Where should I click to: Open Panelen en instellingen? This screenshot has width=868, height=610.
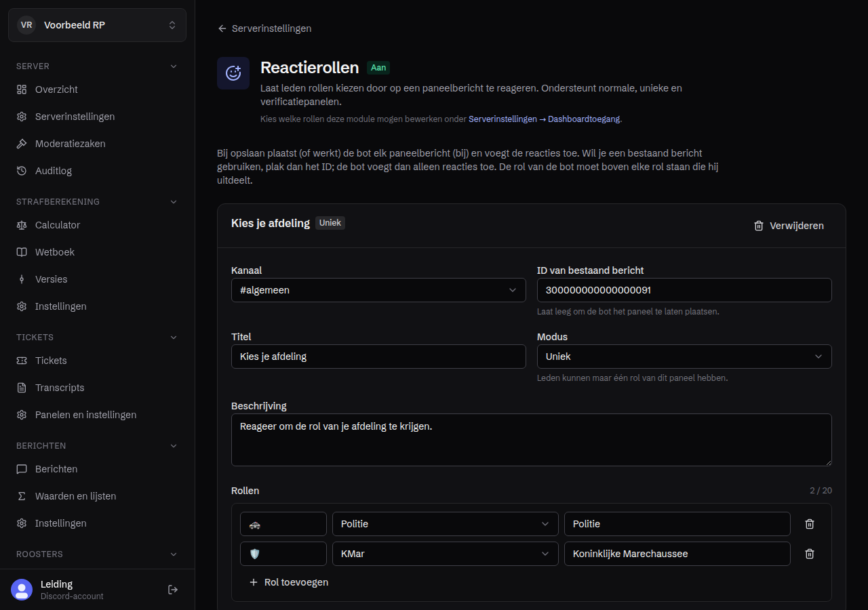(x=97, y=415)
